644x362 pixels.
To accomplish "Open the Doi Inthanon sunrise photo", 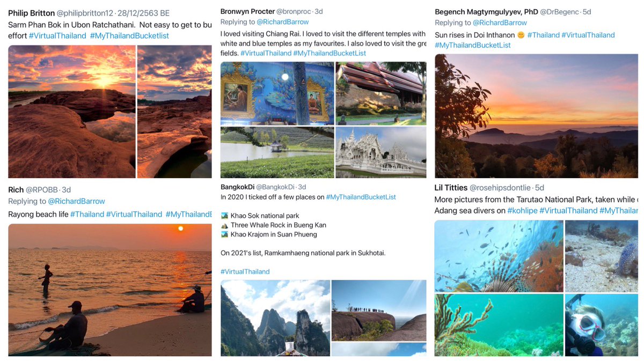I will tap(537, 116).
